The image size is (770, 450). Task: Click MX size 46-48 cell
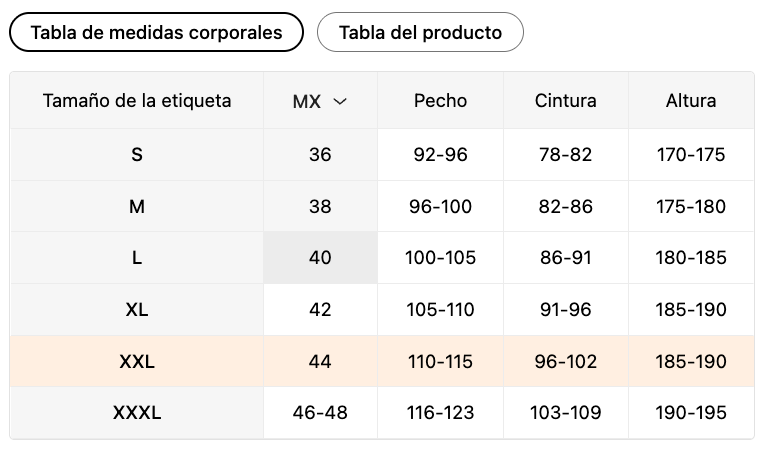[320, 413]
